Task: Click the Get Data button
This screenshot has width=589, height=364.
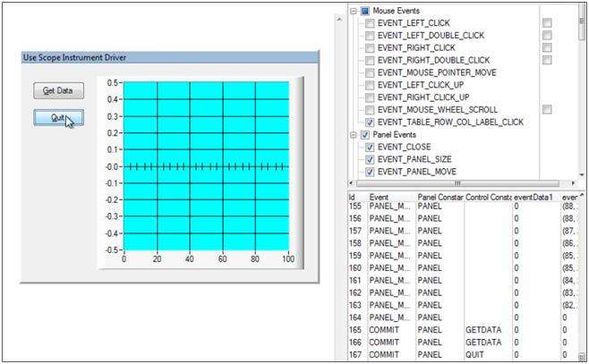Action: (x=58, y=90)
